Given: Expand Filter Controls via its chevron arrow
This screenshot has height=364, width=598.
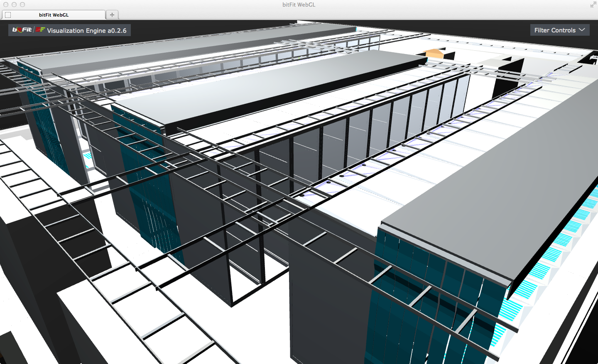Looking at the screenshot, I should (x=581, y=30).
